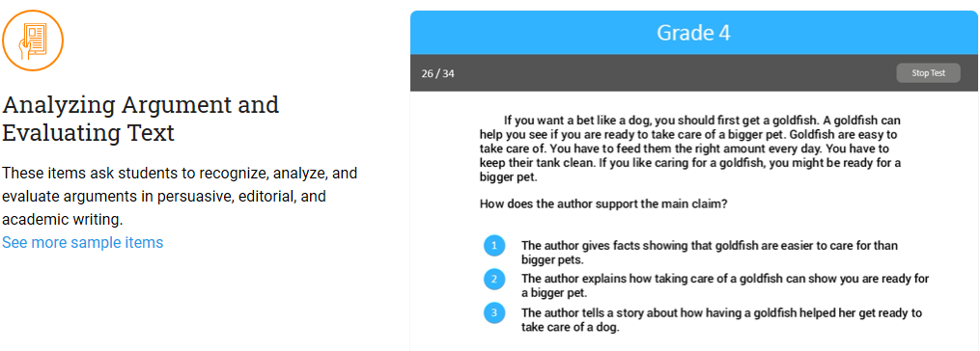Screen dimensions: 980x351
Task: Open the See more sample items link
Action: tap(82, 242)
